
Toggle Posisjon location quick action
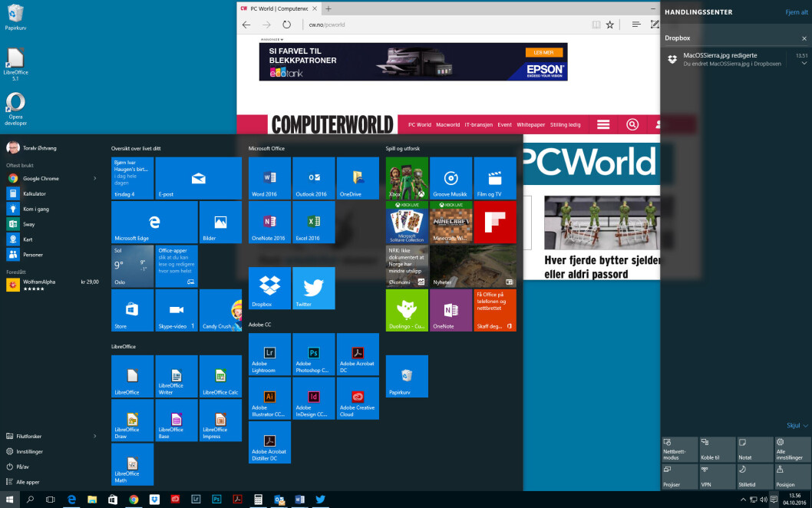tap(792, 477)
